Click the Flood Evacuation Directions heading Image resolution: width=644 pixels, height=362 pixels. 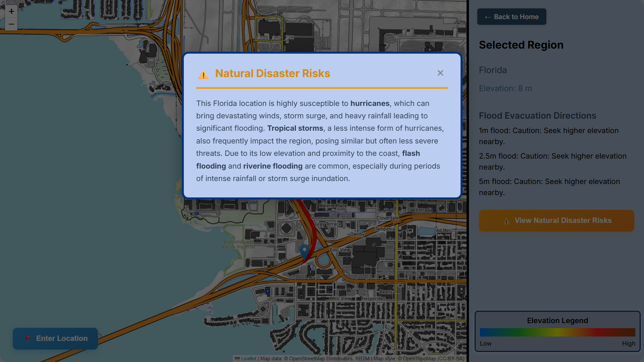pyautogui.click(x=537, y=116)
